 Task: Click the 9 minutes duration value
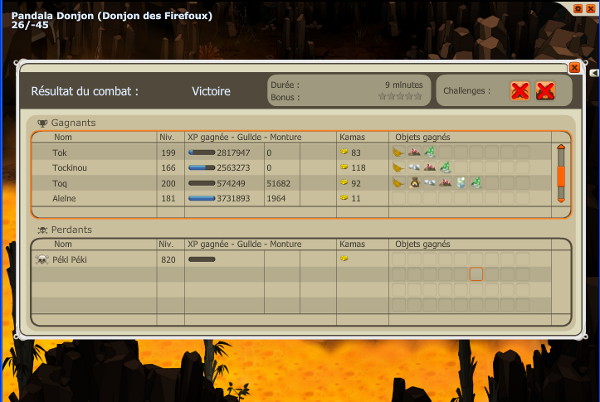[404, 85]
